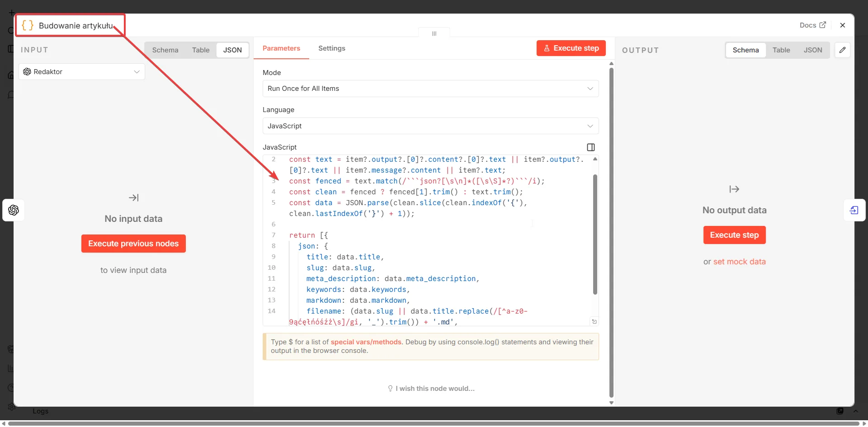Click JSON.parse in code line 5

tap(367, 203)
